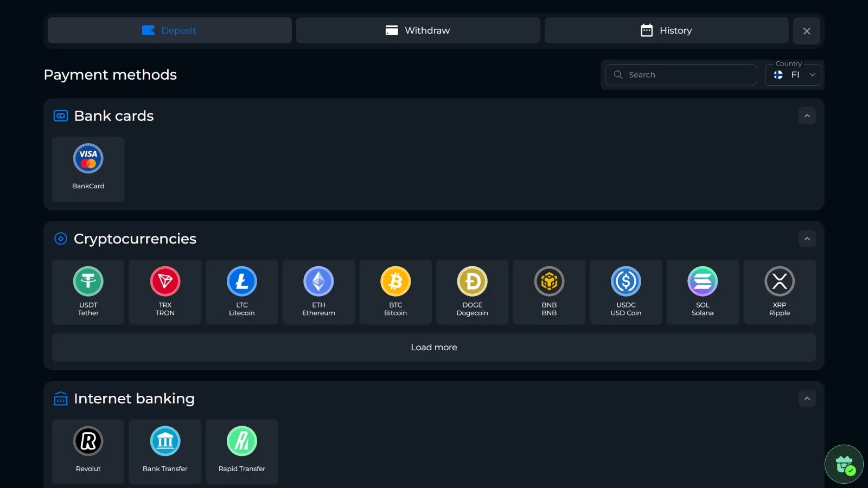Select the Visa BankCard payment method
The image size is (868, 488).
(x=88, y=169)
